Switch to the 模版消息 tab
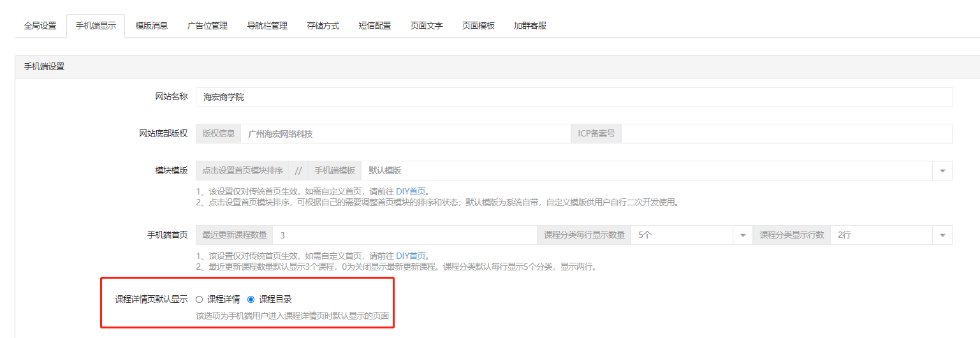This screenshot has width=980, height=338. click(152, 26)
